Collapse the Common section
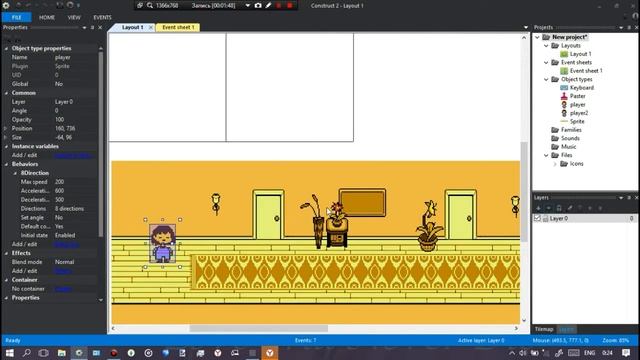Image resolution: width=640 pixels, height=360 pixels. click(6, 93)
